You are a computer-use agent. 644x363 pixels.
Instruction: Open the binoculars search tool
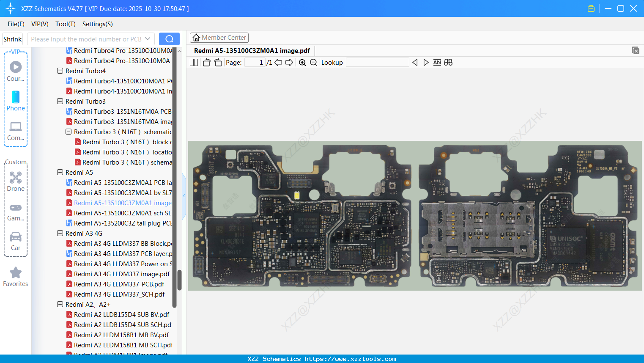click(x=448, y=62)
